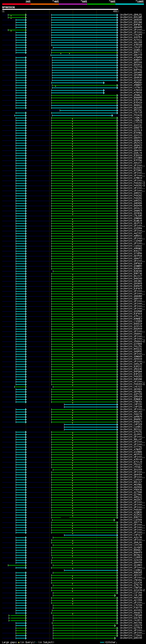The width and height of the screenshot is (146, 644).
Task: Select label UniRef100_Q21434-2
Action: (132, 590)
